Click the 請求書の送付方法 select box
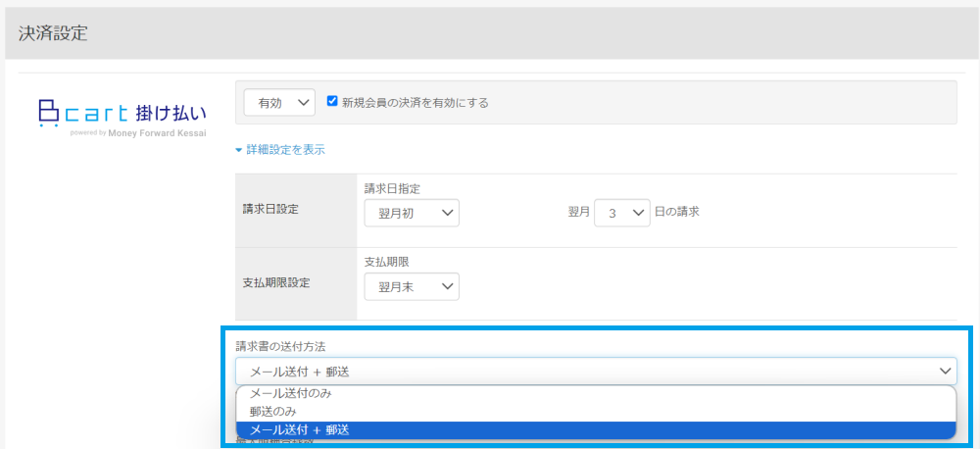The height and width of the screenshot is (449, 980). [596, 371]
